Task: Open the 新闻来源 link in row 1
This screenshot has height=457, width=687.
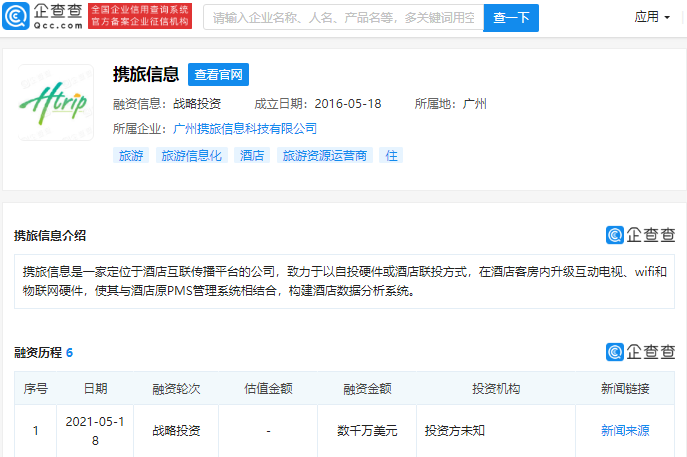Action: tap(625, 431)
